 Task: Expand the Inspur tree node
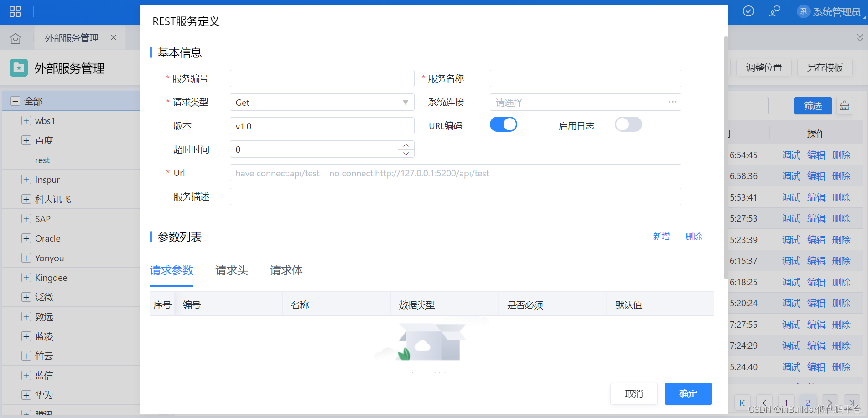[x=26, y=180]
